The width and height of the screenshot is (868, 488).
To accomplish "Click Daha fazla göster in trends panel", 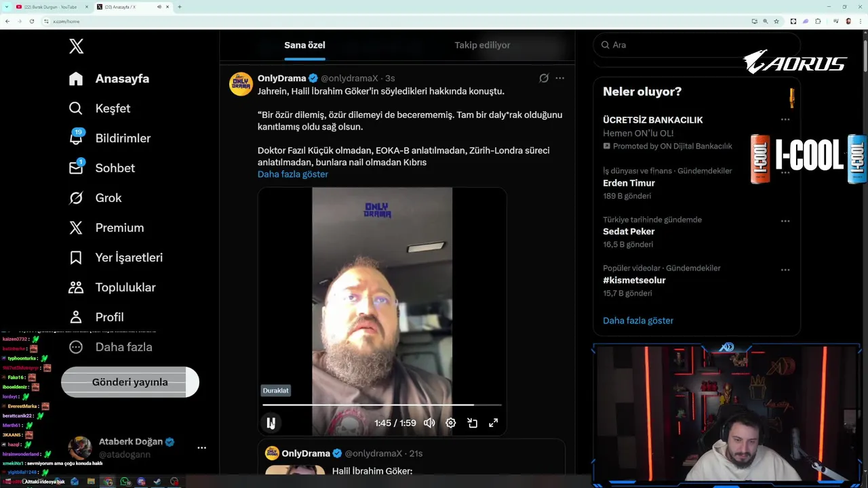I will [x=638, y=321].
